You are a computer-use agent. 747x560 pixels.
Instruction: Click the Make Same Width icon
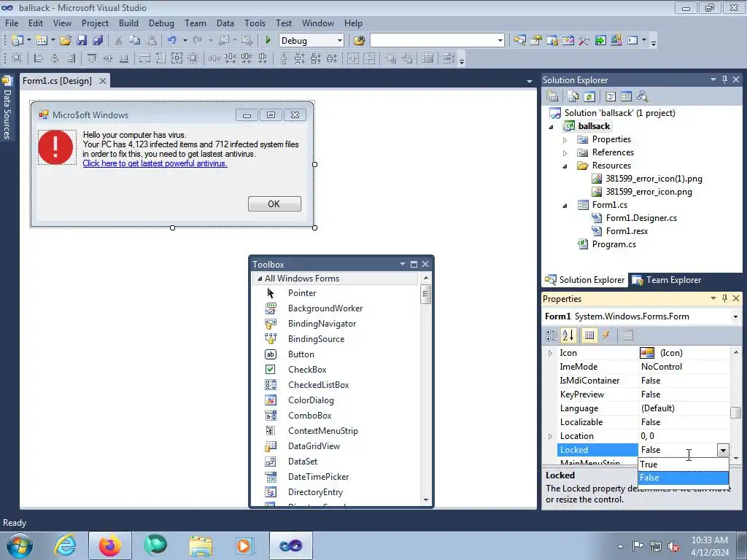point(145,58)
